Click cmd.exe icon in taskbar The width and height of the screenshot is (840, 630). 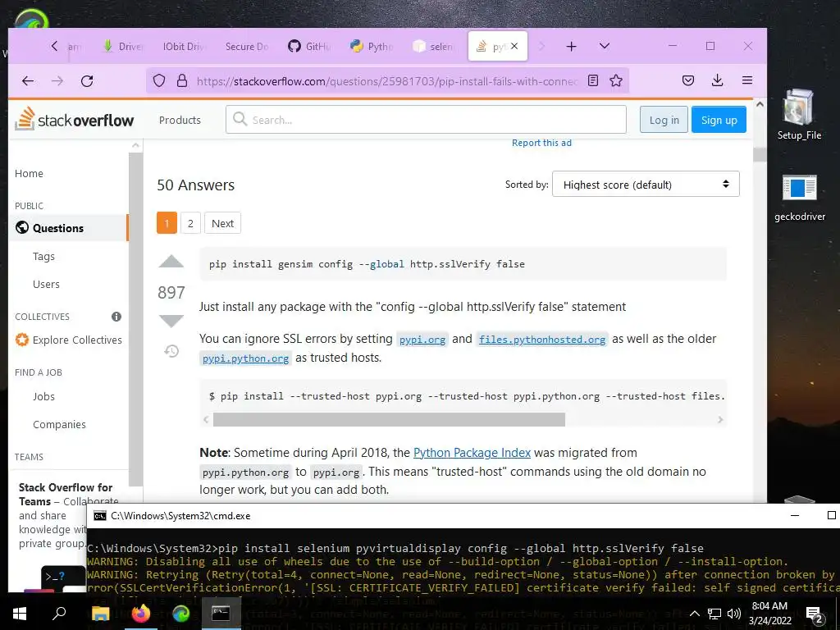tap(221, 614)
